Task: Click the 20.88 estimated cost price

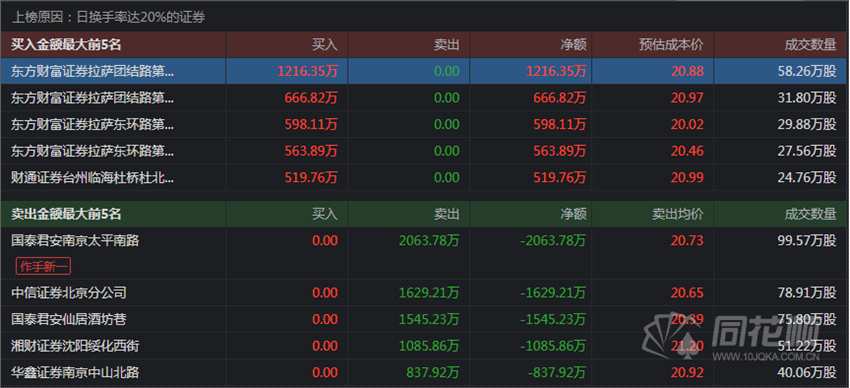Action: click(x=687, y=71)
